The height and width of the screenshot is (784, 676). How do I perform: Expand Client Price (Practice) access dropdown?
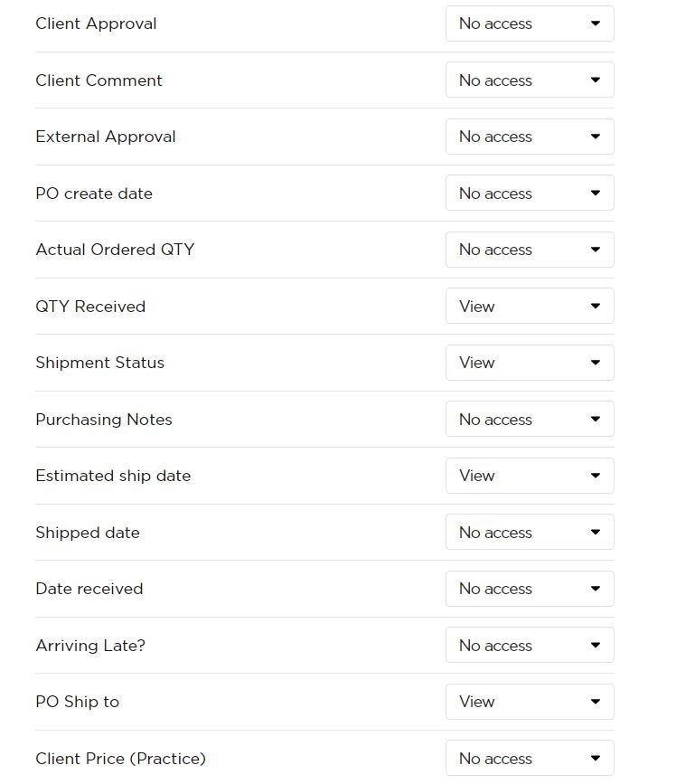tap(530, 758)
